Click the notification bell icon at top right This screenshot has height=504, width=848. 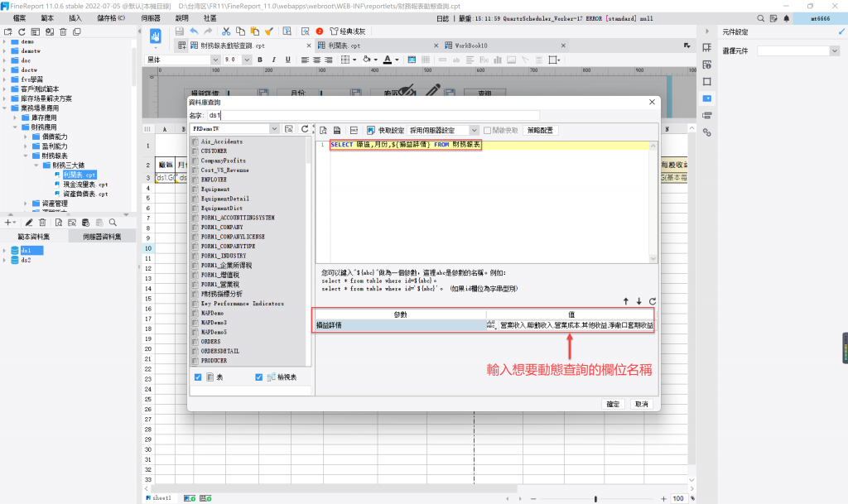[x=787, y=18]
